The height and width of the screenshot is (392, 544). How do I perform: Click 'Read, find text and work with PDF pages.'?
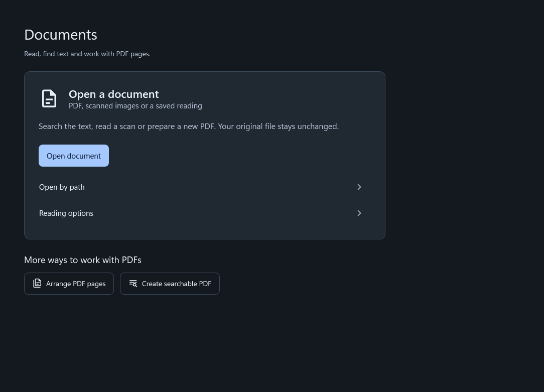coord(87,54)
